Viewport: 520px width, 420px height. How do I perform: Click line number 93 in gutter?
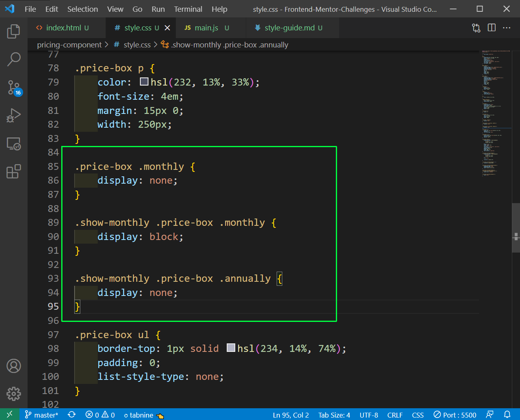pyautogui.click(x=53, y=279)
